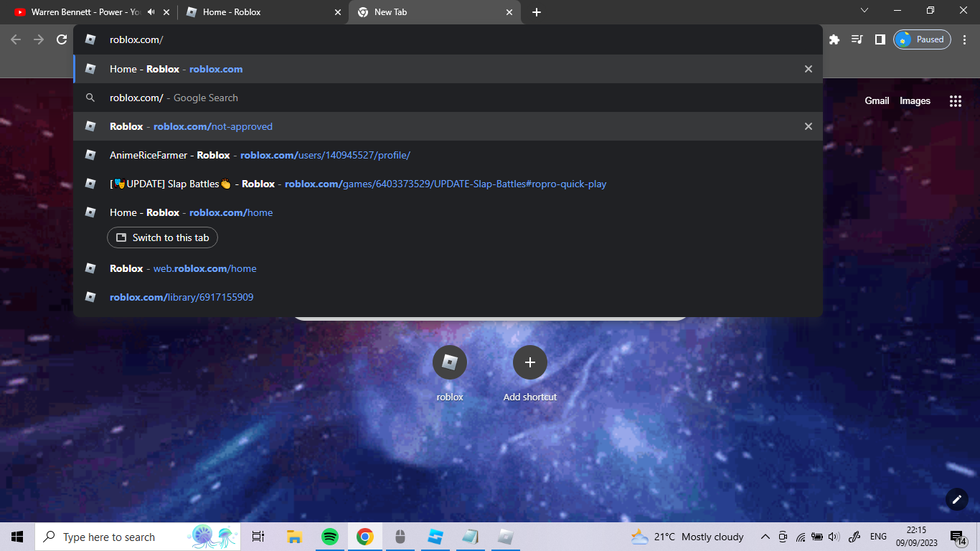Go forward using the forward arrow
The height and width of the screenshot is (551, 980).
pyautogui.click(x=39, y=39)
